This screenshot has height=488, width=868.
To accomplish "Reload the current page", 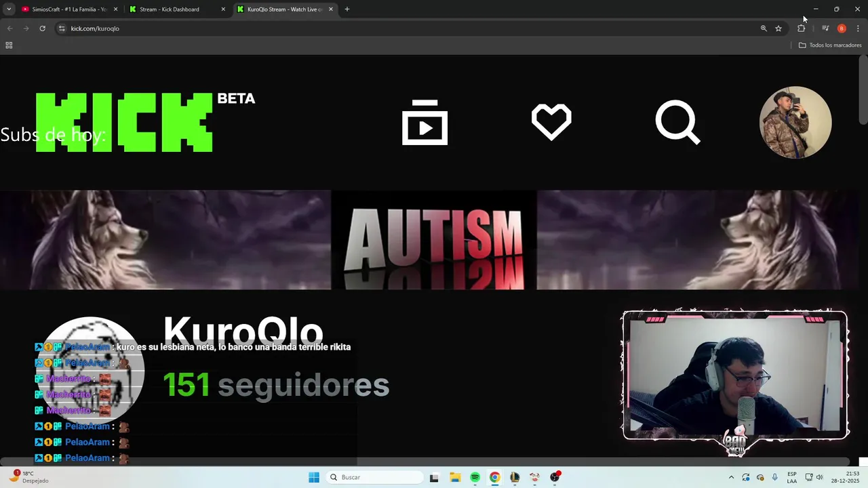I will pos(42,28).
